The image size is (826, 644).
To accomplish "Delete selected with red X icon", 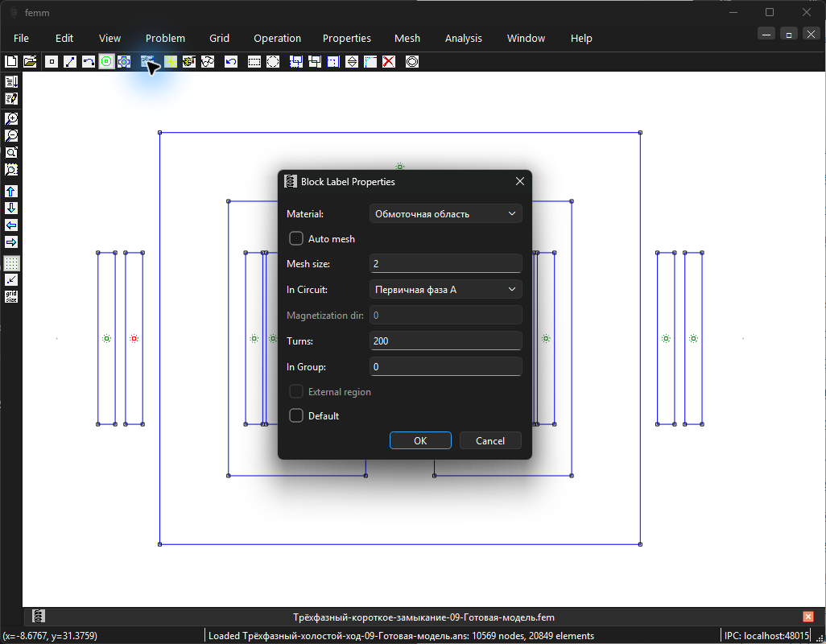I will tap(389, 62).
